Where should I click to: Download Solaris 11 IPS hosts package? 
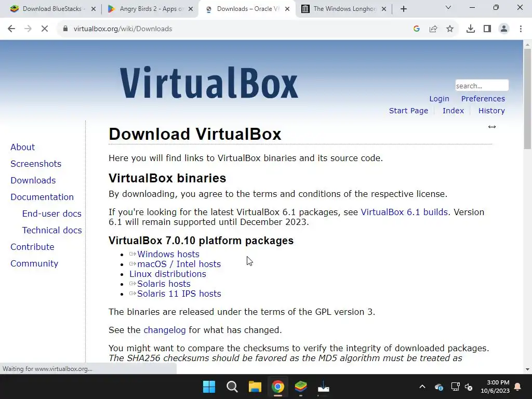point(179,294)
